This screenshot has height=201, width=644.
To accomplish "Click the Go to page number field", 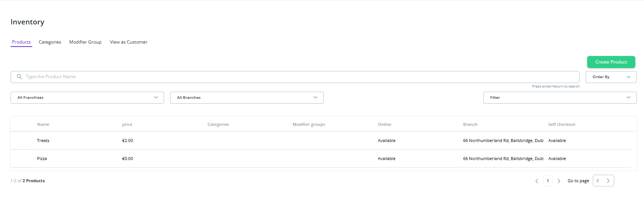I will (x=598, y=181).
